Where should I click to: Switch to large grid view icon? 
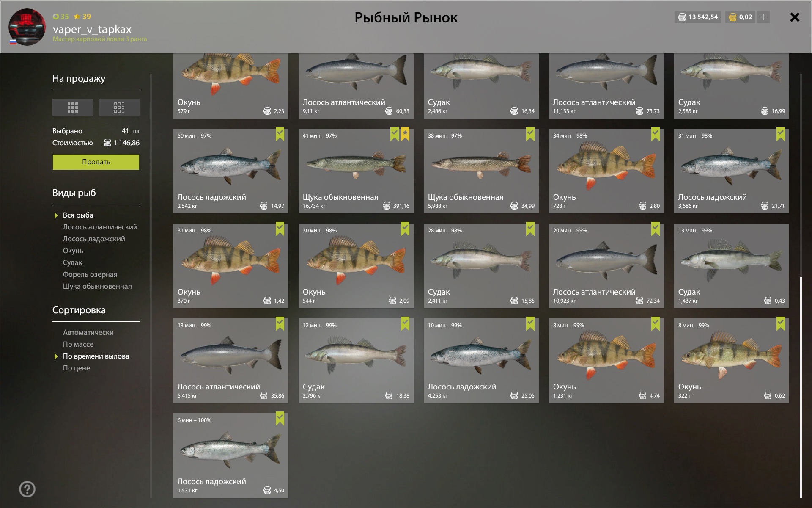pyautogui.click(x=73, y=108)
